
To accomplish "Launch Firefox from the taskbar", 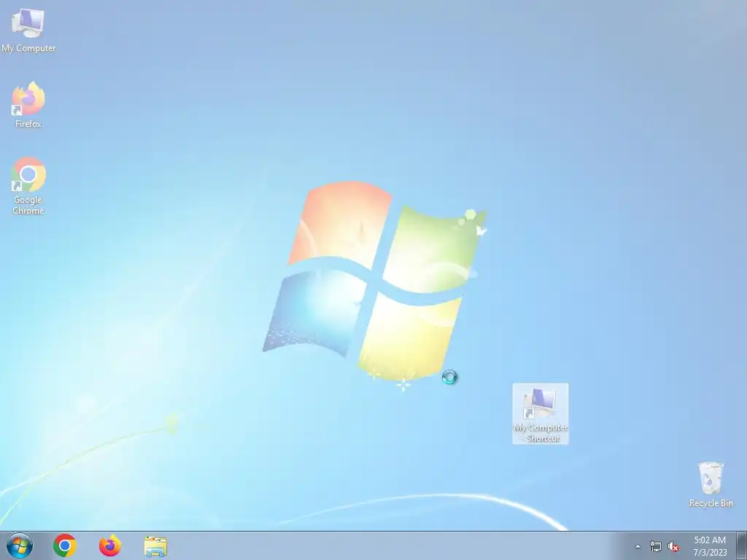I will pos(110,545).
